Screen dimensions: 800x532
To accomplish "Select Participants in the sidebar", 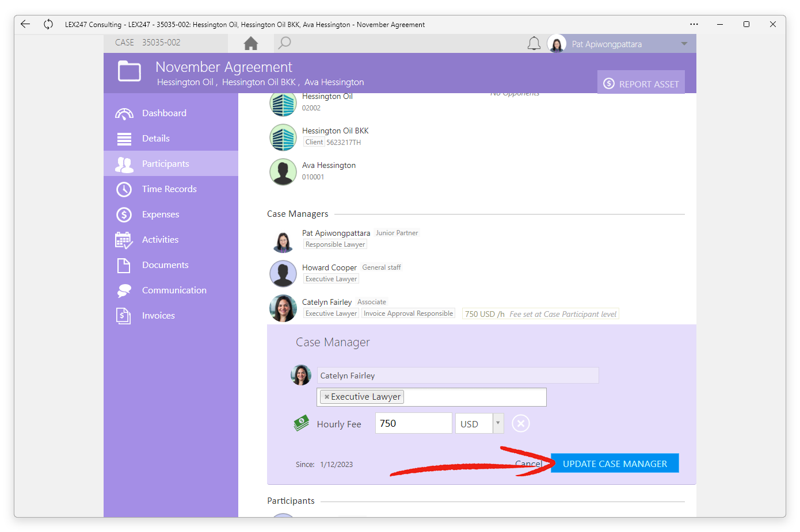I will [171, 164].
